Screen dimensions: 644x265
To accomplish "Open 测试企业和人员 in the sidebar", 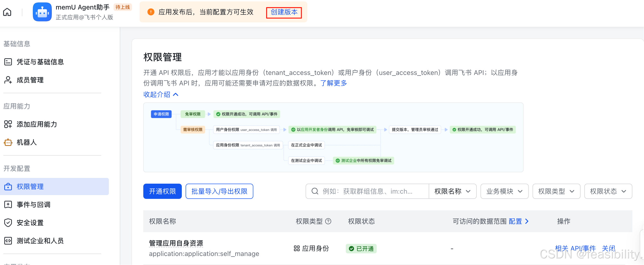I will pos(40,241).
